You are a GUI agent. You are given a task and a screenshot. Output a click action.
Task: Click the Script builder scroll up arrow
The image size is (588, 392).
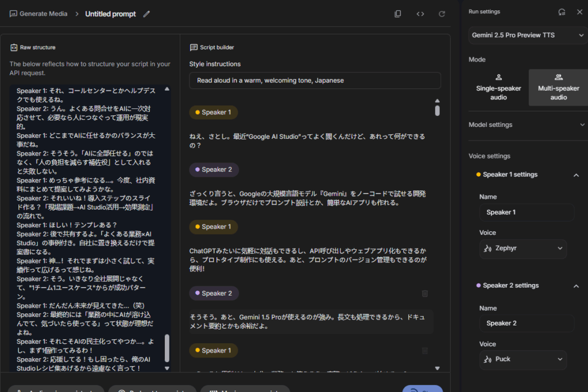click(437, 101)
